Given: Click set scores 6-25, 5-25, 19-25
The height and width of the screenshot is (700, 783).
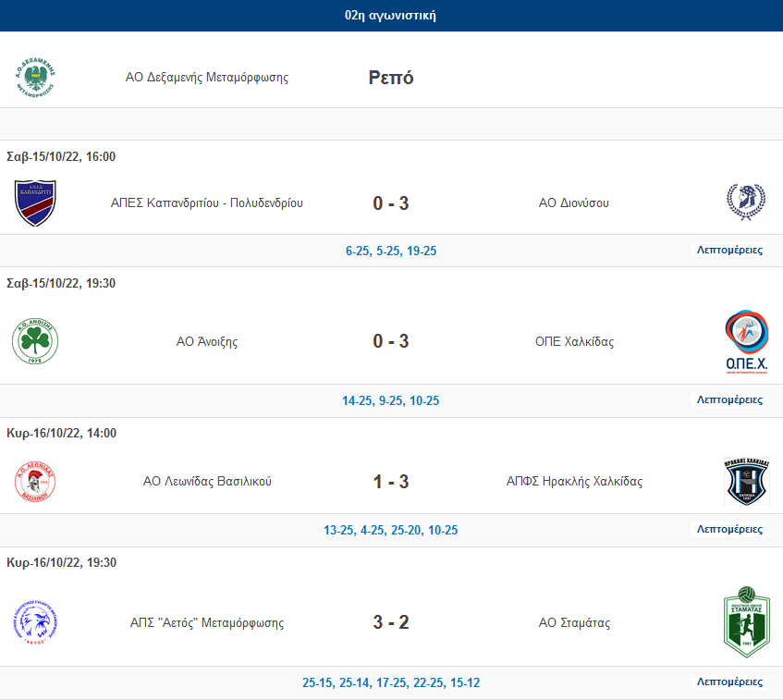Looking at the screenshot, I should pos(391,251).
